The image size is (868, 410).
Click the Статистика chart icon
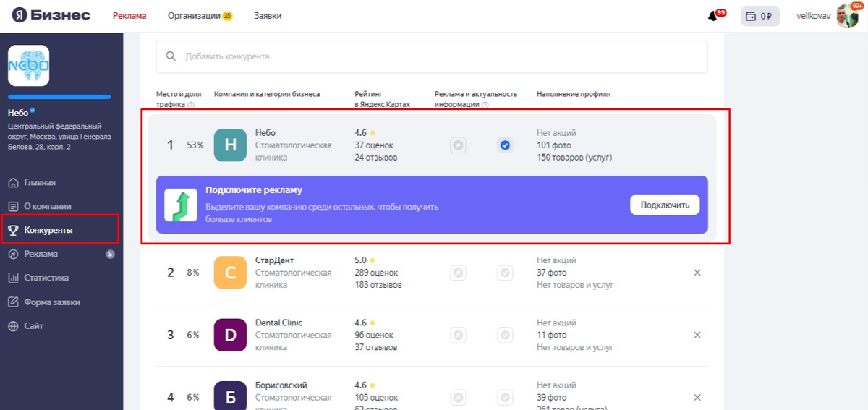(13, 278)
